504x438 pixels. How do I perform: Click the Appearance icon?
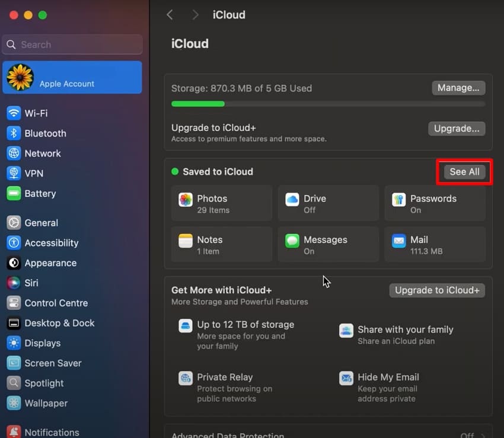[x=14, y=263]
